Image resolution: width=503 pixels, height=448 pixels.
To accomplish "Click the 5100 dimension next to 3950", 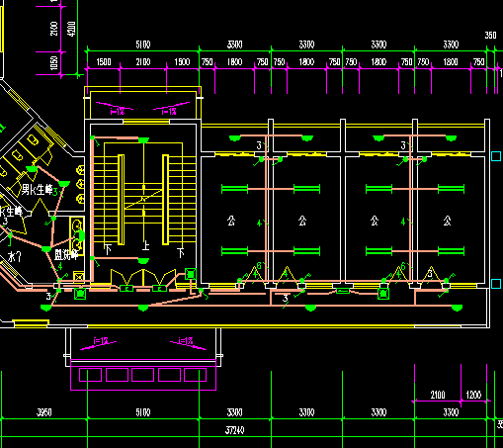I will pos(143,412).
